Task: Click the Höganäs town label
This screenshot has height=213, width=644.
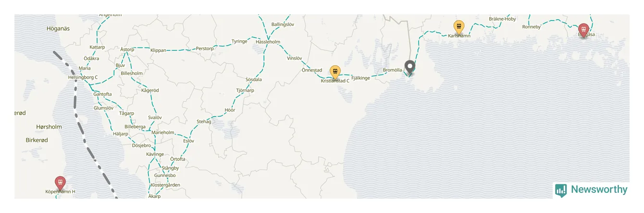Action: (58, 29)
